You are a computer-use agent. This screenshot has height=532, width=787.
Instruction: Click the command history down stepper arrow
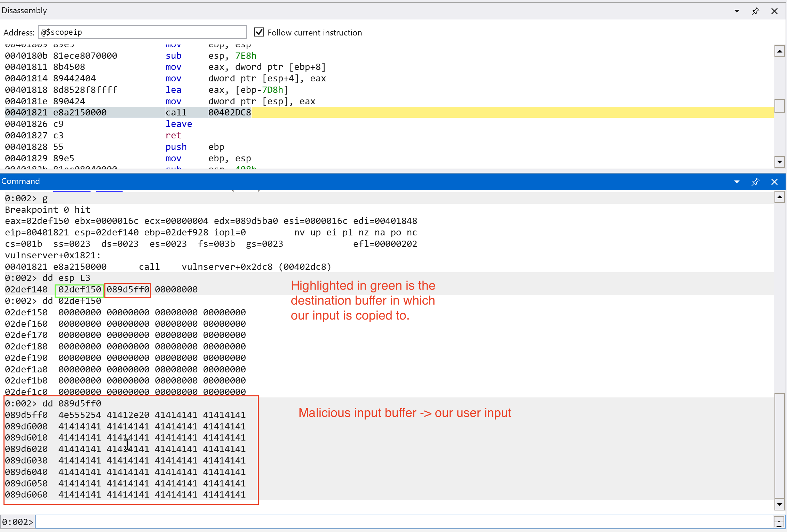779,525
